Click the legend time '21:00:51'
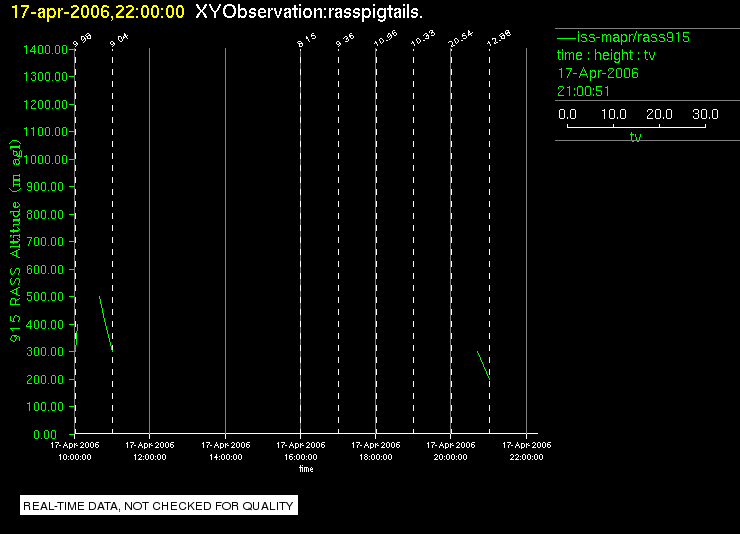740x534 pixels. point(583,91)
